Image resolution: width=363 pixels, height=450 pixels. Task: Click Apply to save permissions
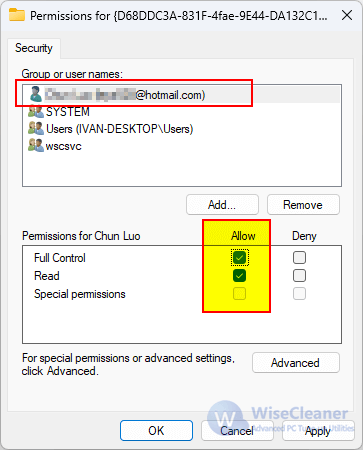point(318,431)
